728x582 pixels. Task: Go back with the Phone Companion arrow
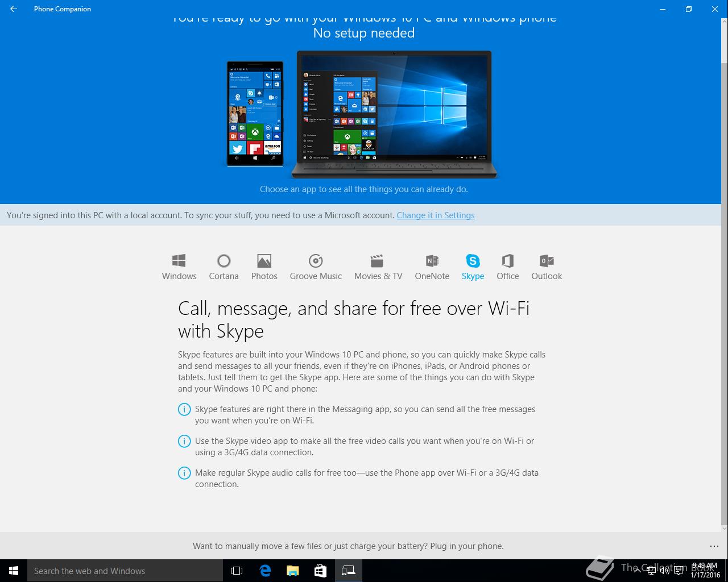tap(14, 9)
